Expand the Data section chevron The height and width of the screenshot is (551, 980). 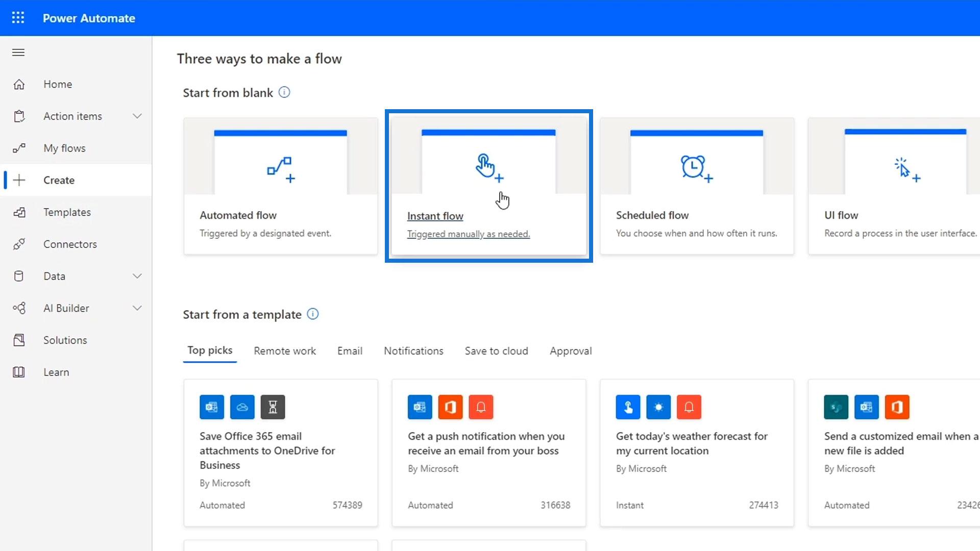tap(137, 276)
